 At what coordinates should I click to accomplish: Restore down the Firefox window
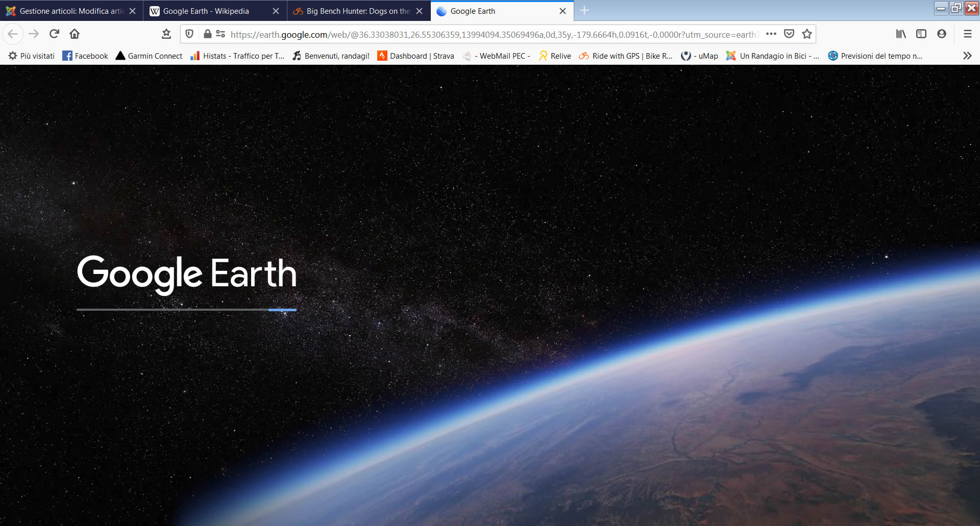point(956,8)
